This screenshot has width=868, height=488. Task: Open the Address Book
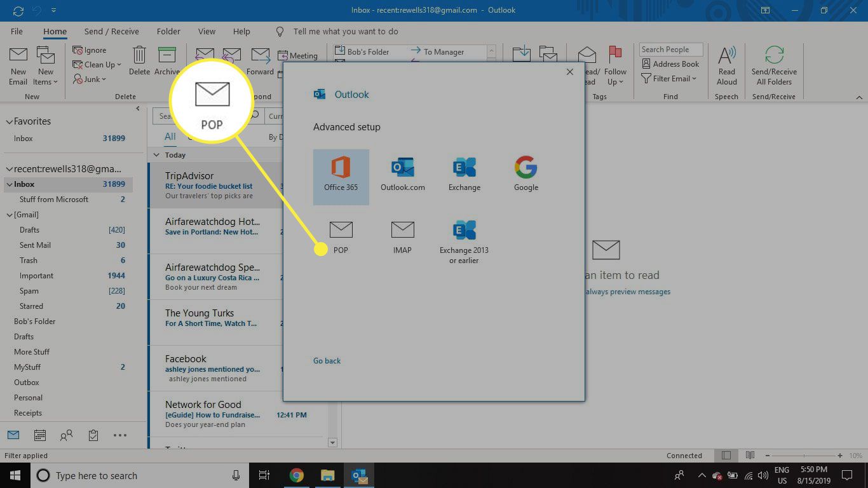point(670,64)
